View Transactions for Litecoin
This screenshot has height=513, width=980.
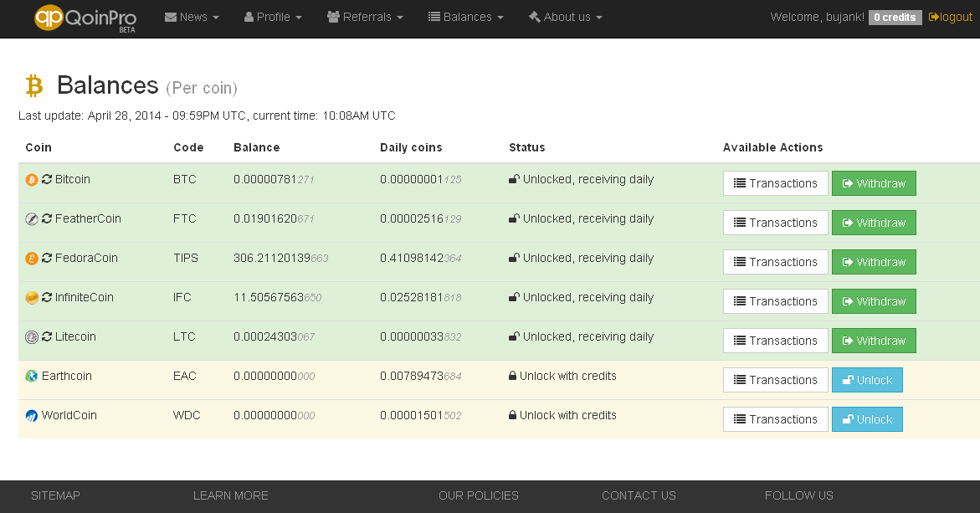click(776, 341)
